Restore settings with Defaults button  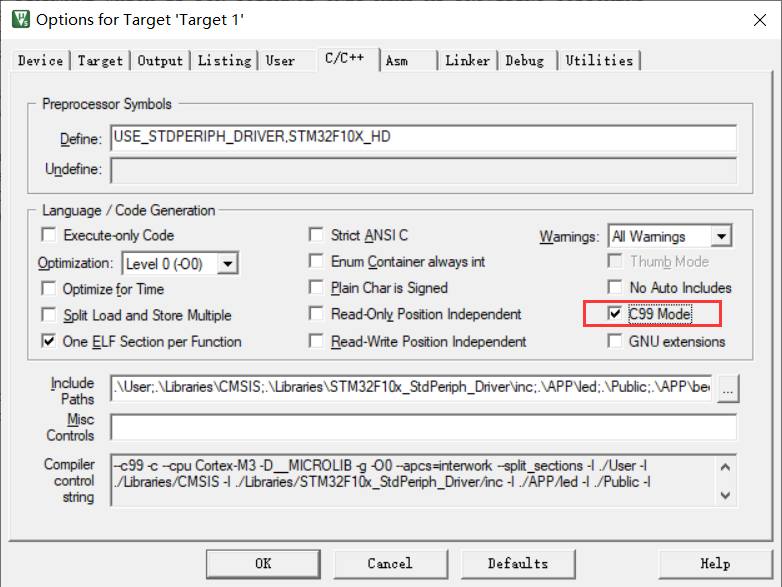(x=518, y=564)
